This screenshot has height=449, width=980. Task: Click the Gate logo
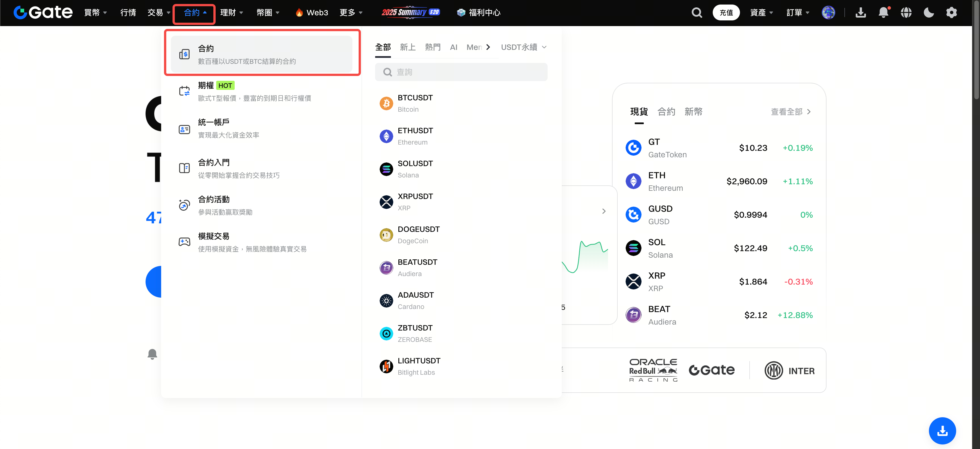[43, 12]
